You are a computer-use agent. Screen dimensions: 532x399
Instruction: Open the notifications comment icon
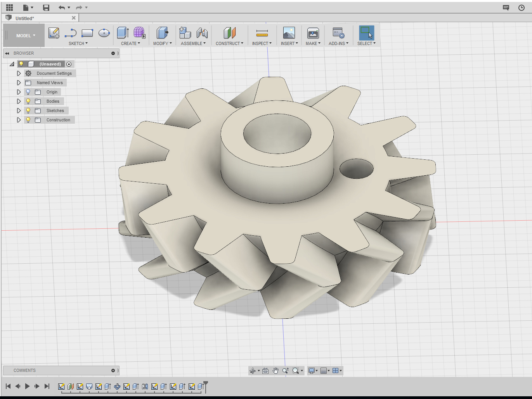506,7
